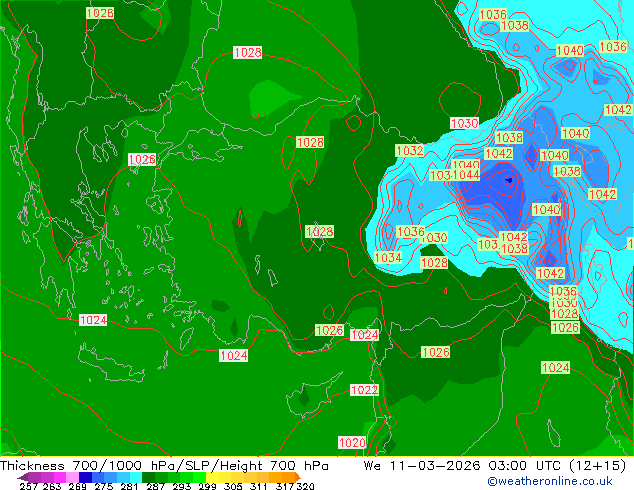This screenshot has height=490, width=634.
Task: Select the 'We 11-03-2026 03:00 UTC (12+15)' timestamp
Action: coord(495,466)
